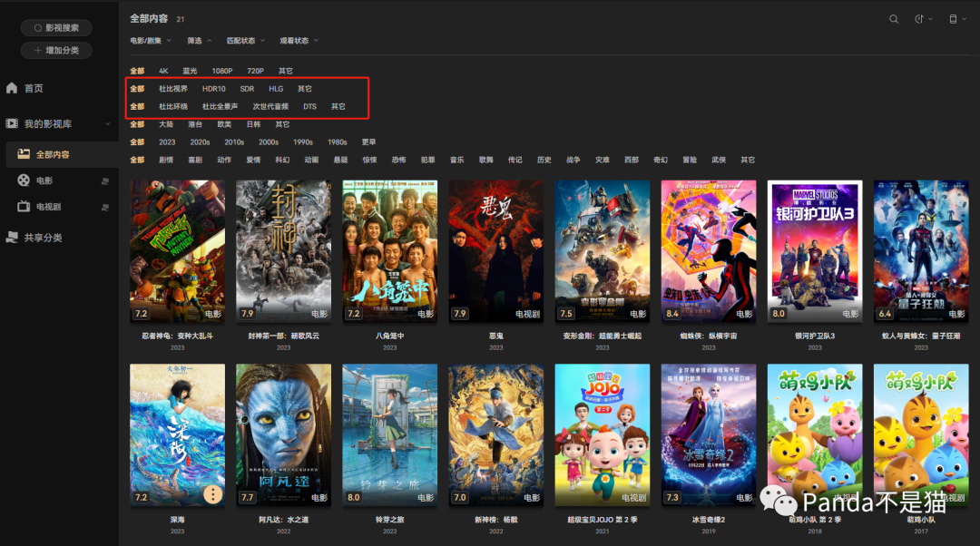The width and height of the screenshot is (980, 546).
Task: Filter by 720P resolution
Action: point(255,72)
